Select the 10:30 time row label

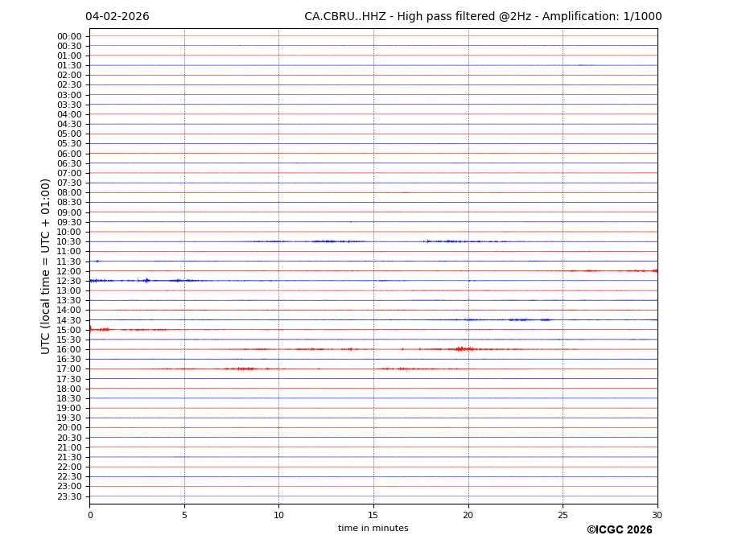[68, 241]
